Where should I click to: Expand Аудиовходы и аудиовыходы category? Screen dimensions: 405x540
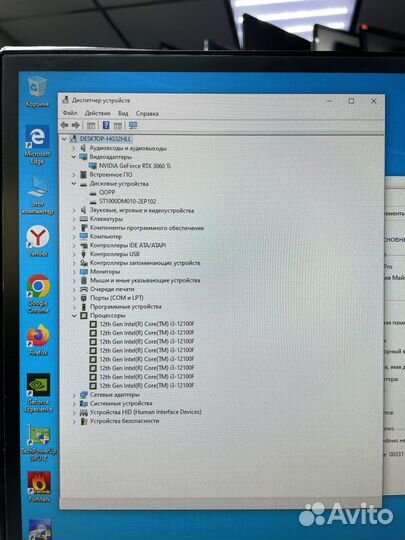[x=74, y=148]
